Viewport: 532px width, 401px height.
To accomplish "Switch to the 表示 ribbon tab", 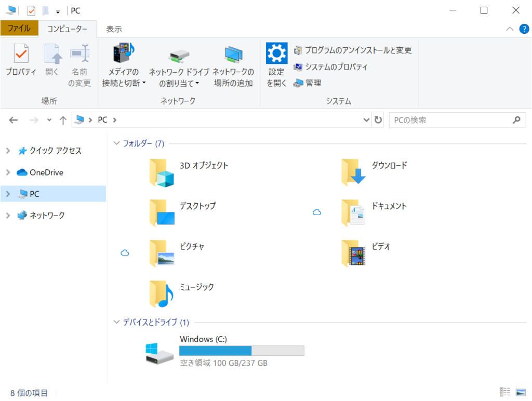I will coord(114,29).
